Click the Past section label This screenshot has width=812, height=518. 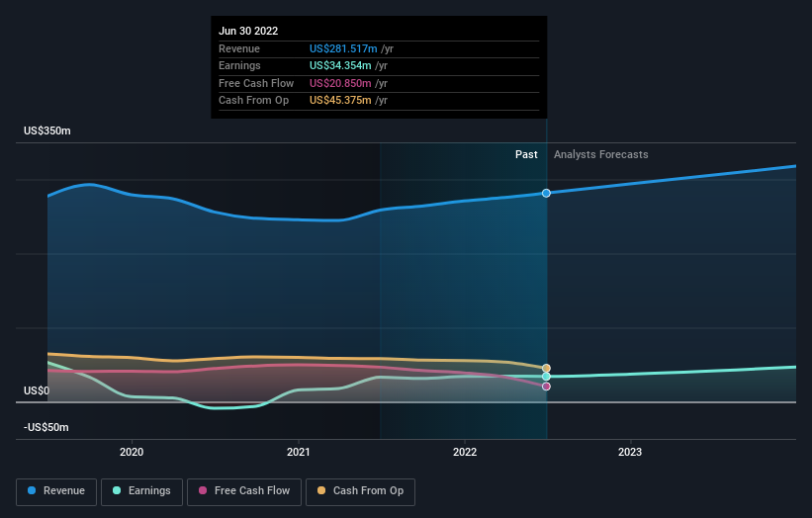(x=526, y=155)
